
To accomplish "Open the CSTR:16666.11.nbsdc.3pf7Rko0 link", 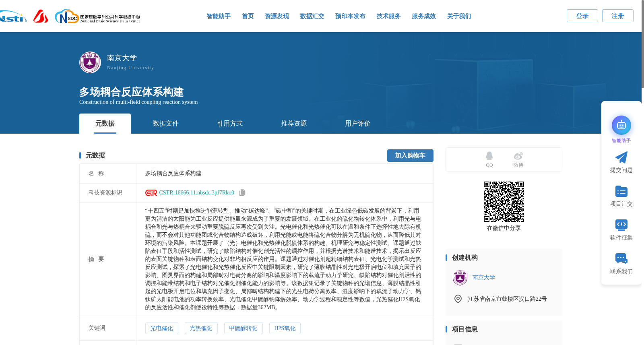I will pos(196,193).
